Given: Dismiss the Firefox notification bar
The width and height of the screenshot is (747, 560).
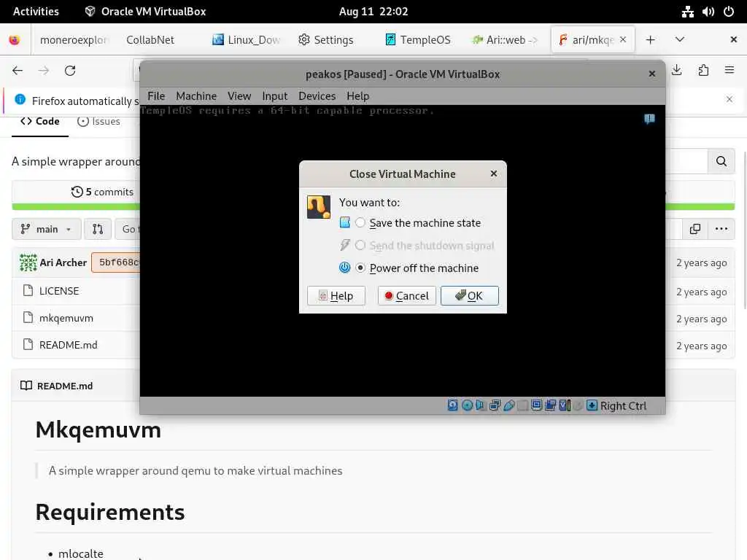Looking at the screenshot, I should [x=729, y=99].
